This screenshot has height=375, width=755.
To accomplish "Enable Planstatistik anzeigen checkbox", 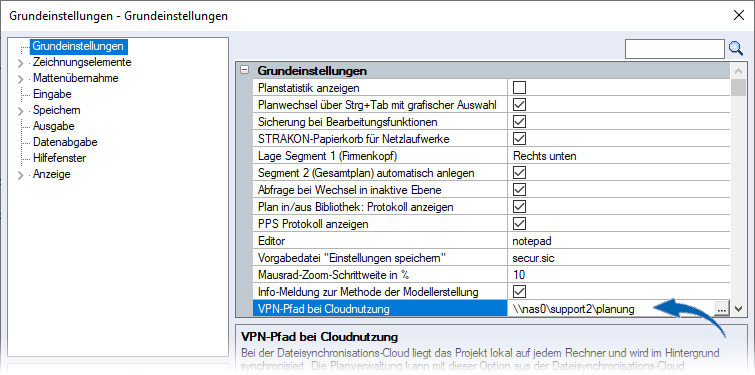I will (519, 88).
